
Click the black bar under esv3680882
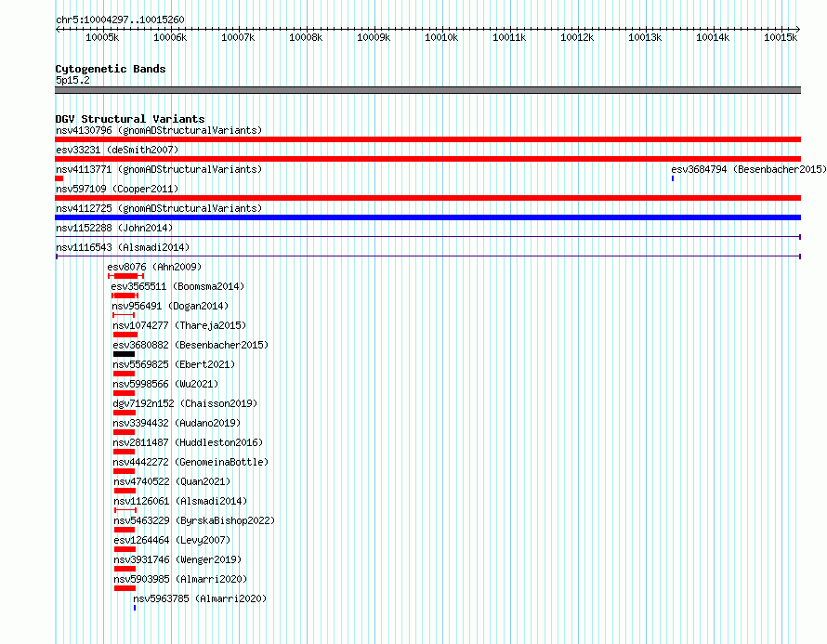(124, 354)
